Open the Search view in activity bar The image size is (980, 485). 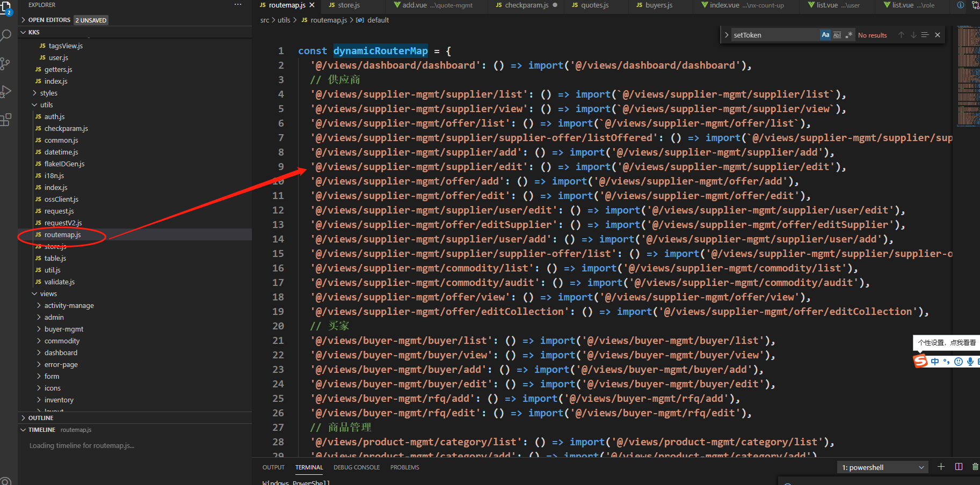5,36
